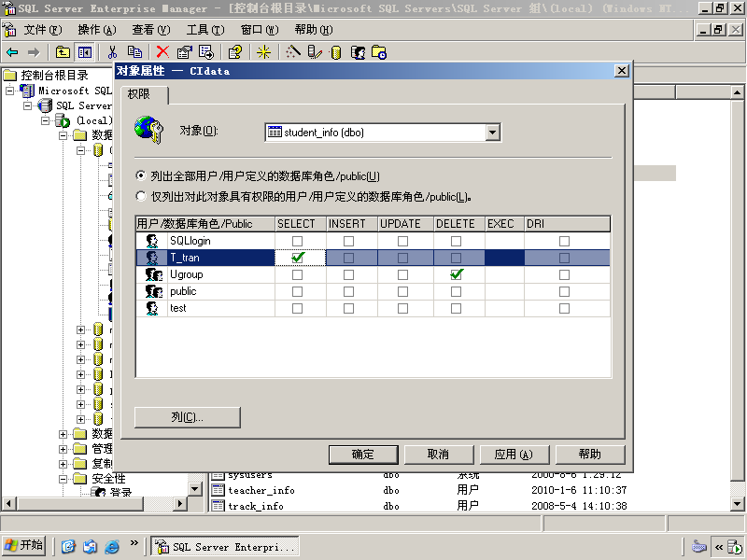Image resolution: width=747 pixels, height=560 pixels.
Task: Click the right pane scroll down arrow
Action: tap(737, 504)
